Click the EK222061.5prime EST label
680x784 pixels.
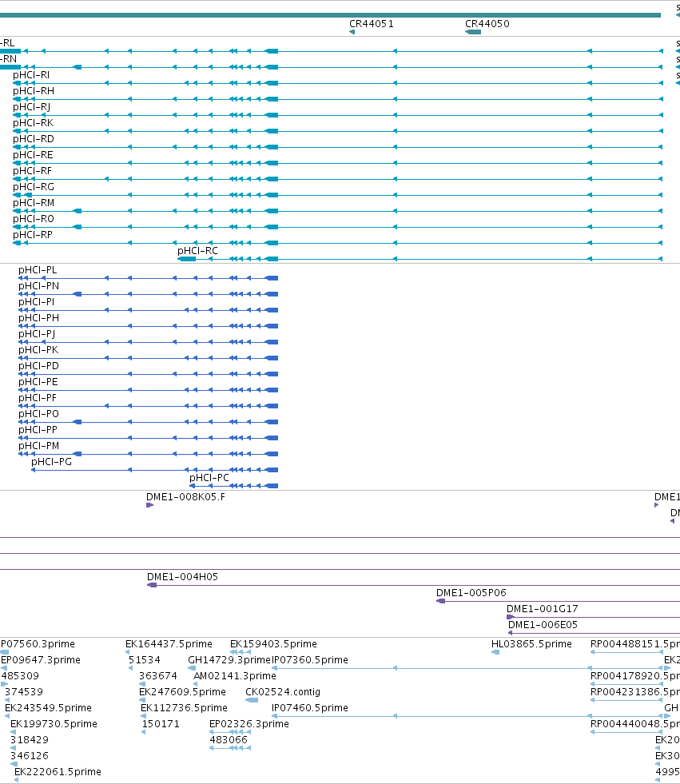click(58, 772)
